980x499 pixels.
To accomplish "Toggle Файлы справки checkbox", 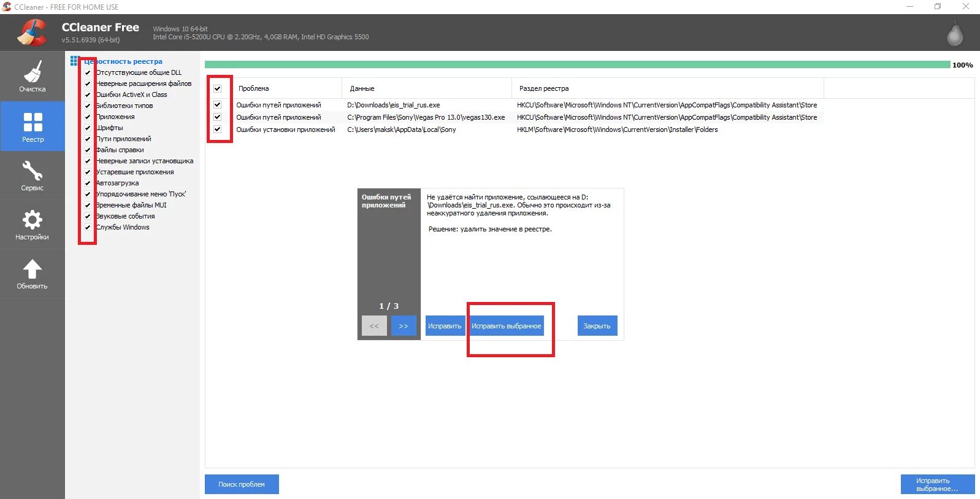I will pos(88,150).
